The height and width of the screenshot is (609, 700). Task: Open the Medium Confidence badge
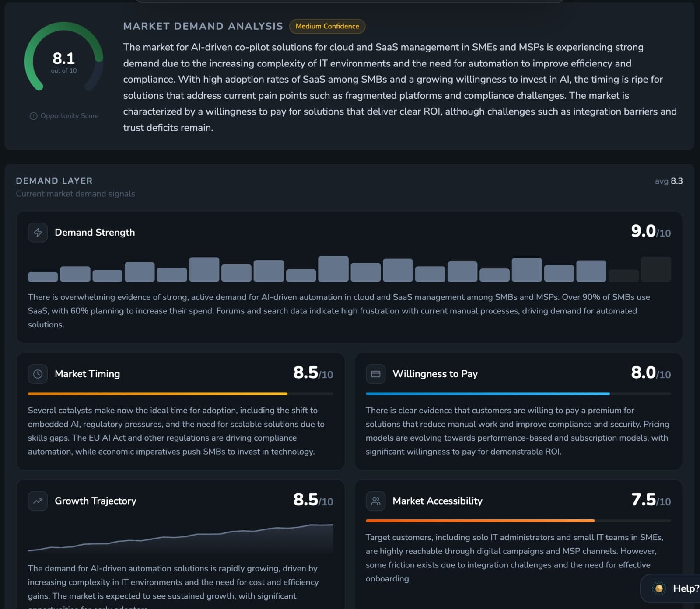327,26
